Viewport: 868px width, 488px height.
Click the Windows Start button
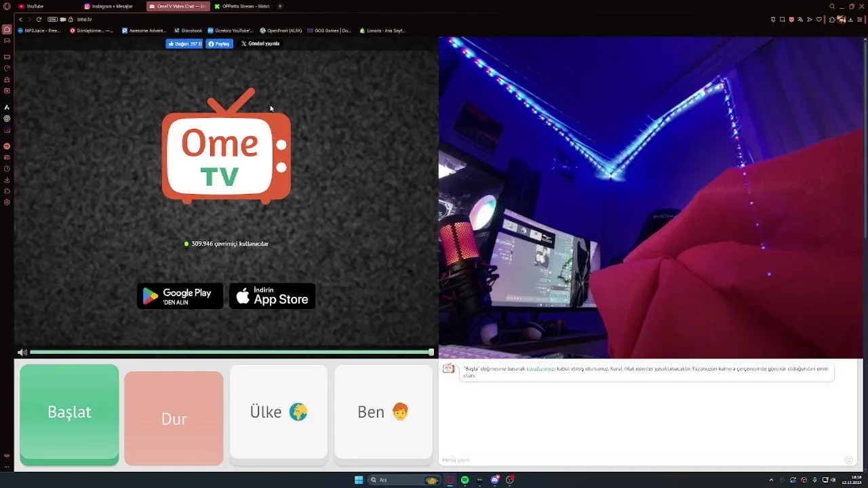click(x=359, y=480)
